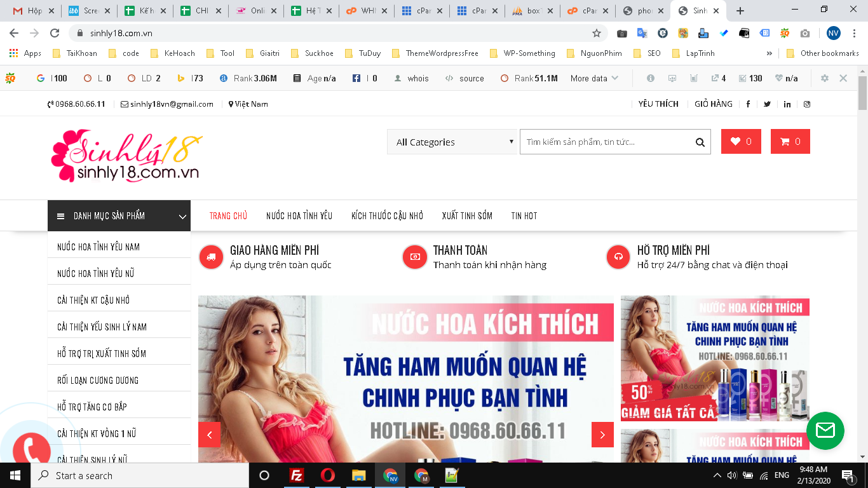The image size is (868, 488).
Task: Open Chrome menu three dots
Action: point(855,33)
